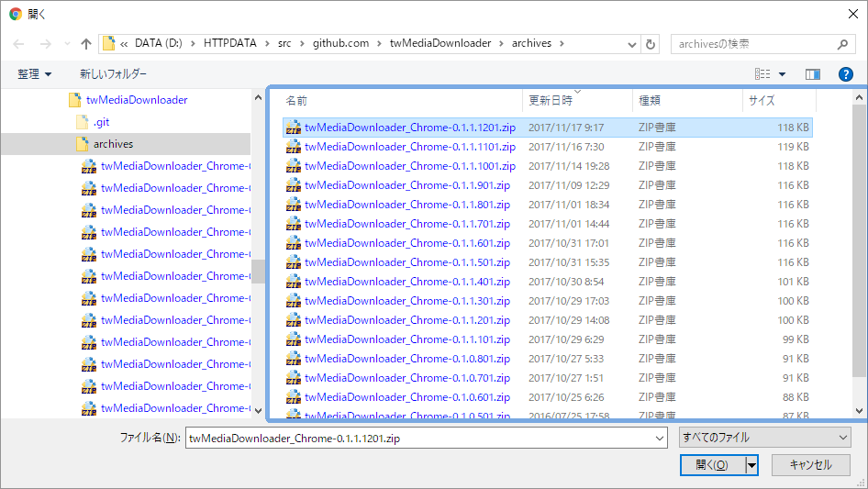Close the 開く dialog window
Image resolution: width=868 pixels, height=489 pixels.
[x=853, y=14]
